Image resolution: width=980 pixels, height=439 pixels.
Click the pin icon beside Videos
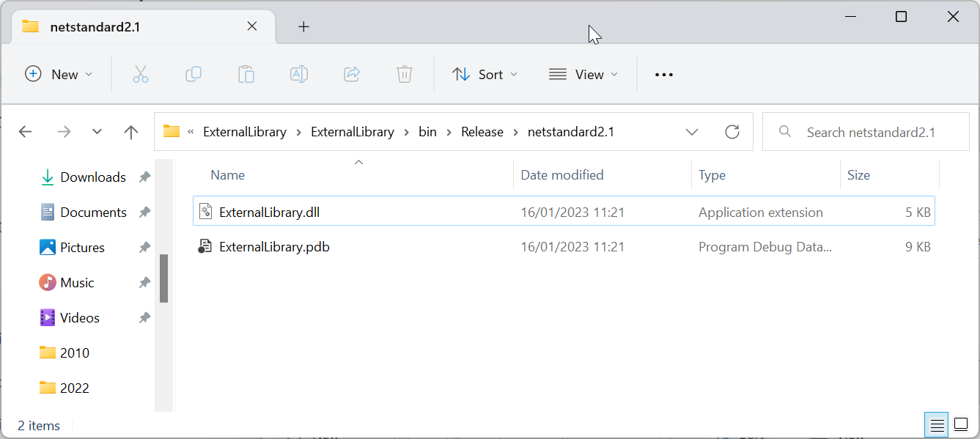click(x=144, y=317)
